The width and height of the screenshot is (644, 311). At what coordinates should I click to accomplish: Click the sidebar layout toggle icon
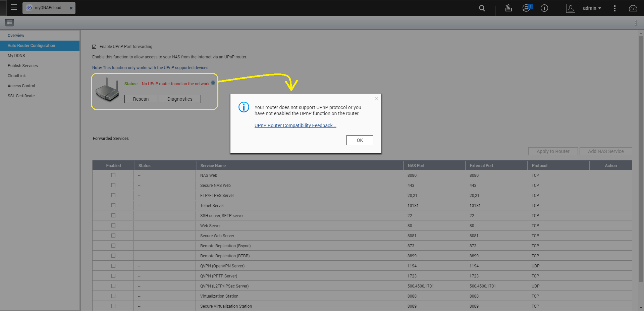[x=9, y=22]
